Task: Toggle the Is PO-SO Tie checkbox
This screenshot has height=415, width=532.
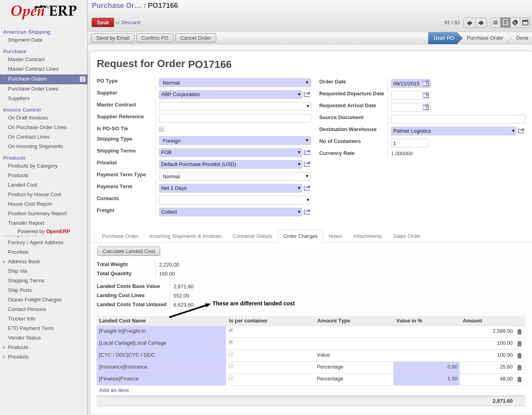Action: coord(161,129)
